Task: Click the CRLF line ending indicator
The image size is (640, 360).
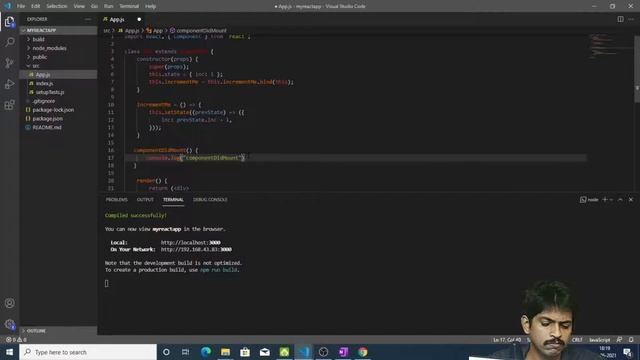Action: point(577,340)
